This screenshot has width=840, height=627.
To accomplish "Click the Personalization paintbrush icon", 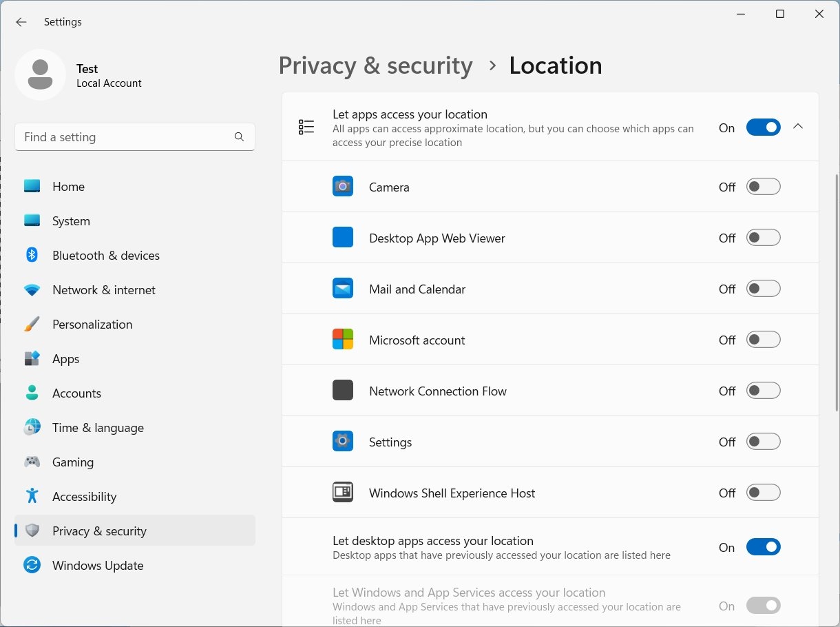I will (x=32, y=325).
